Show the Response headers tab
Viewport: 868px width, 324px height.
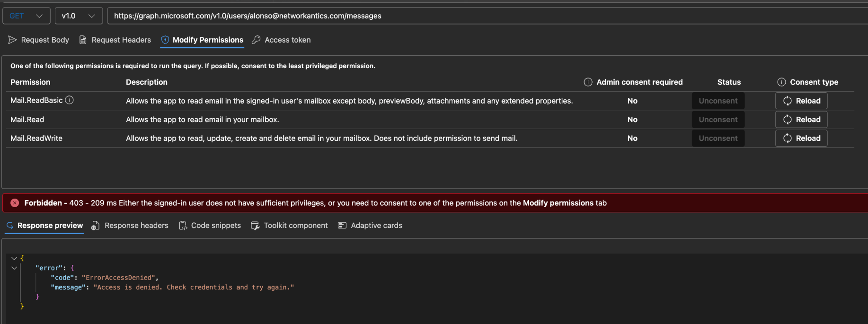(x=130, y=226)
